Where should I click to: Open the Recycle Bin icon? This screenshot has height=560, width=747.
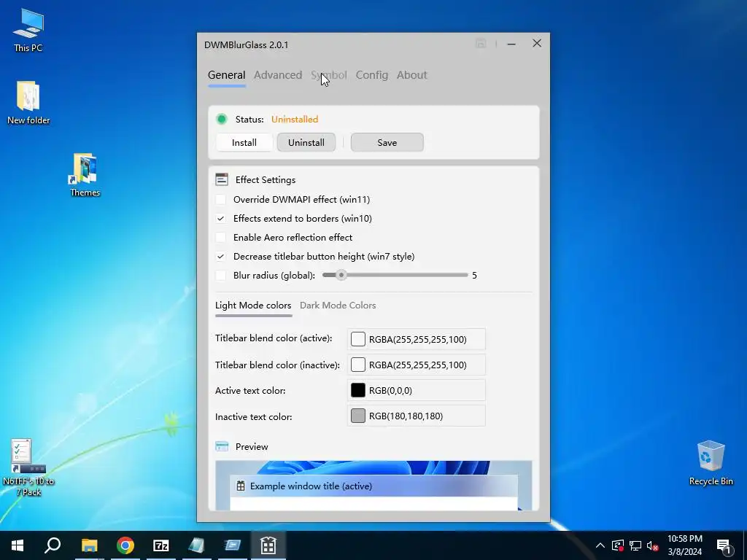pos(711,462)
